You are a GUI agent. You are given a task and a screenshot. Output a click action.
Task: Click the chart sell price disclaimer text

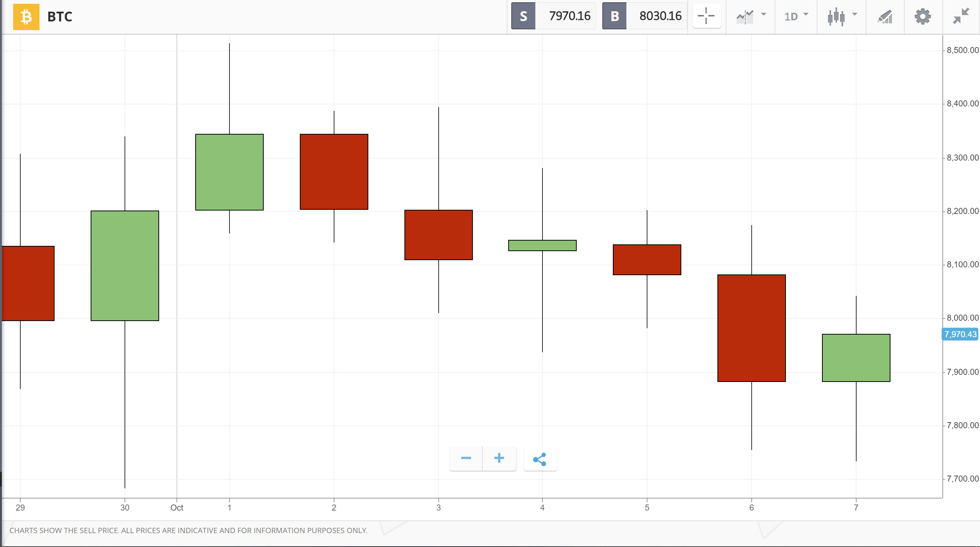point(188,530)
